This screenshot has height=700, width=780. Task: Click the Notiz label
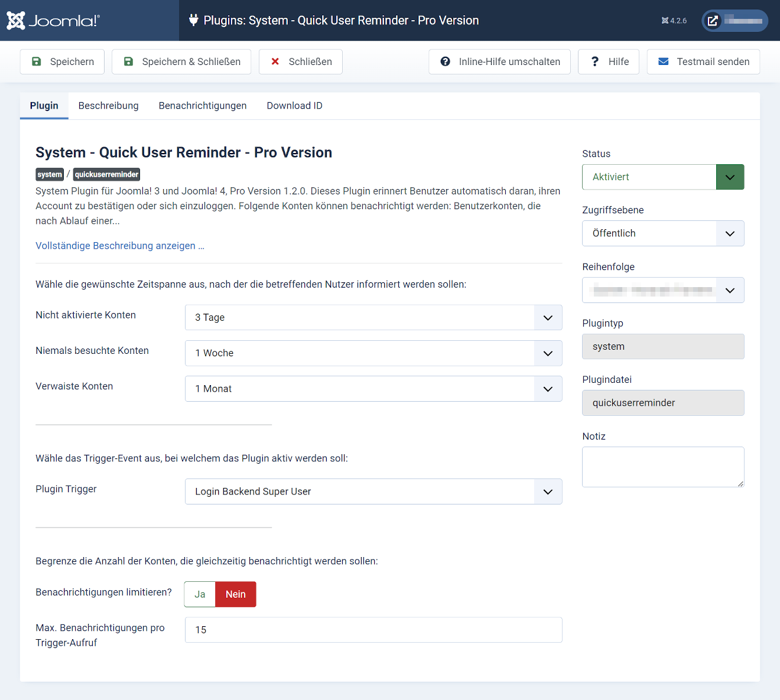click(594, 437)
